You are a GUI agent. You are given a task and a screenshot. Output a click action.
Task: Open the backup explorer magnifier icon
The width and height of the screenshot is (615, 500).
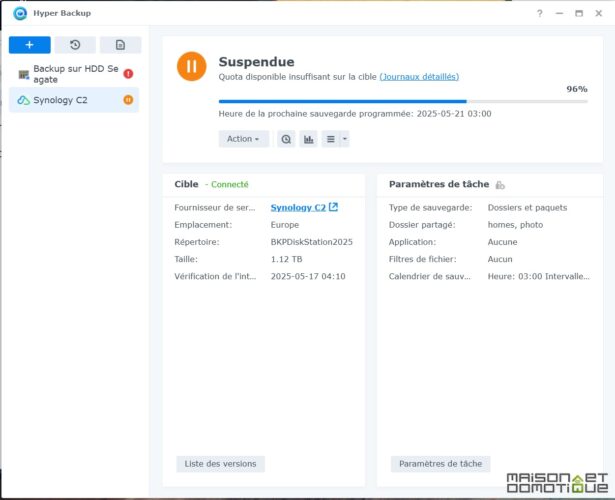(x=286, y=139)
